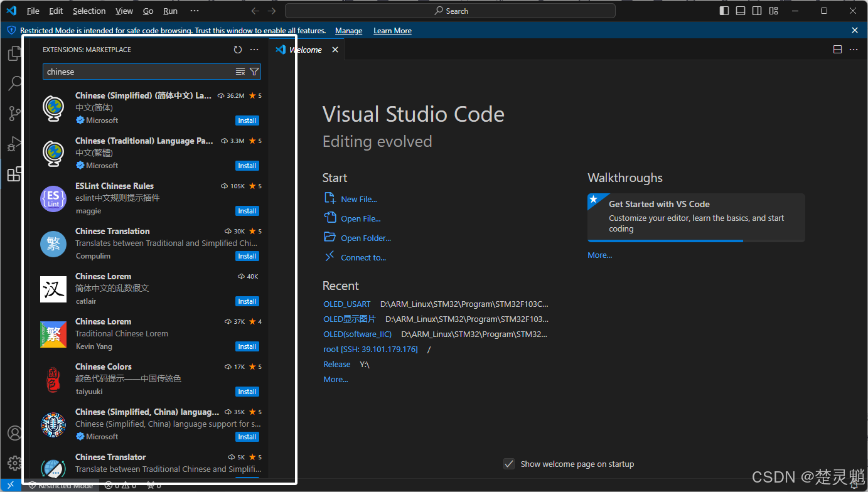Open ESLint Chinese Rules extension icon
Screen dimensions: 868x492
pos(53,198)
